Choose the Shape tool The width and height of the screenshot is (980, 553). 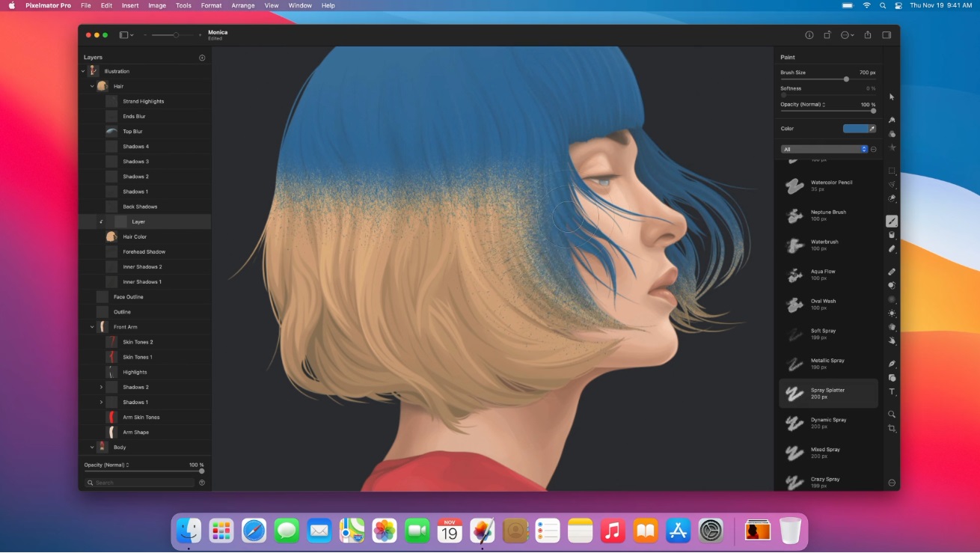892,378
